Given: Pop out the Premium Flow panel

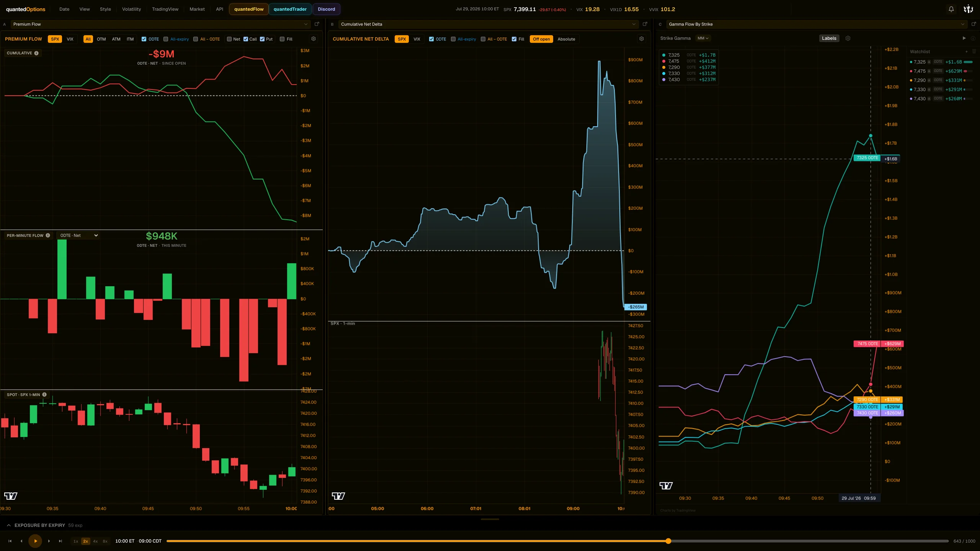Looking at the screenshot, I should coord(317,24).
